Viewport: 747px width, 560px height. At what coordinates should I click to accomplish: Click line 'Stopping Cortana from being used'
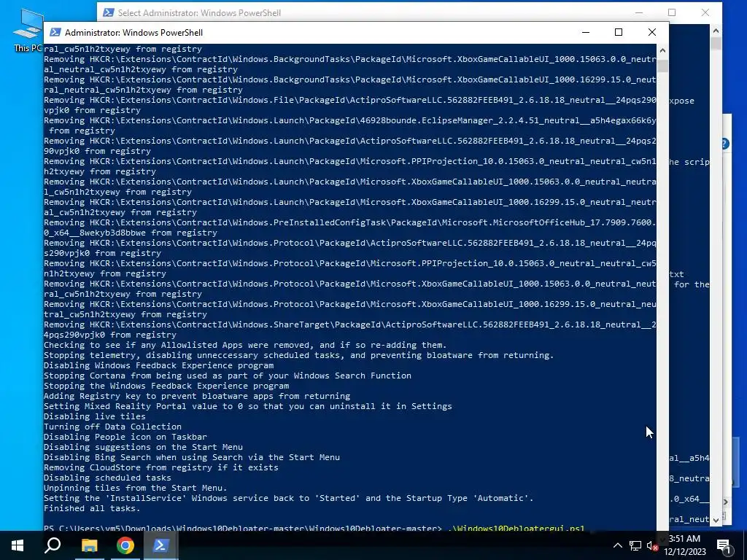pos(228,376)
